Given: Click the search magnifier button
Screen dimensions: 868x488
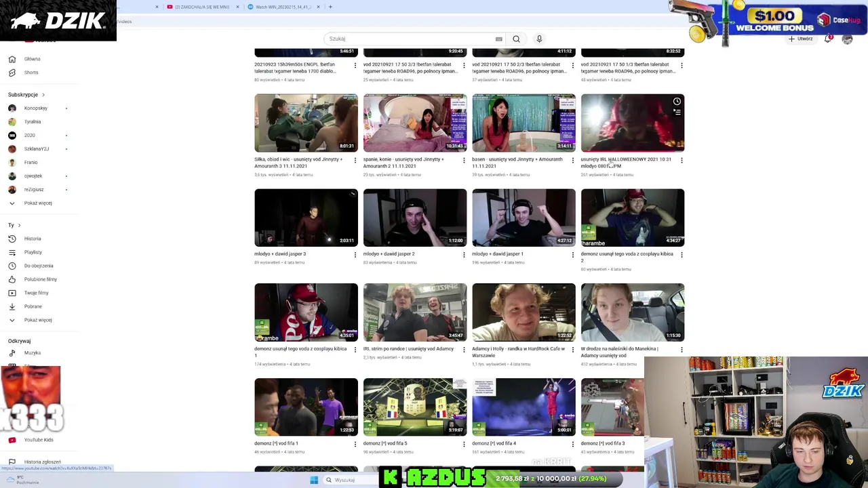Looking at the screenshot, I should coord(516,39).
